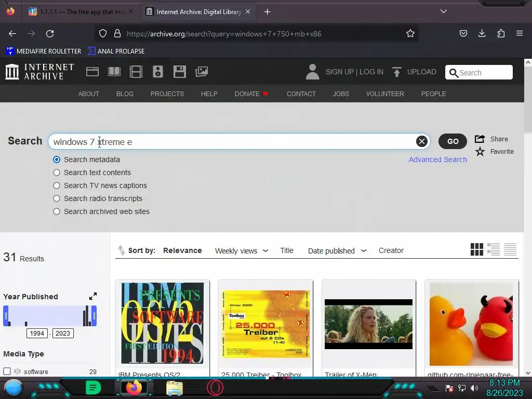Select Search text contents option

click(57, 172)
